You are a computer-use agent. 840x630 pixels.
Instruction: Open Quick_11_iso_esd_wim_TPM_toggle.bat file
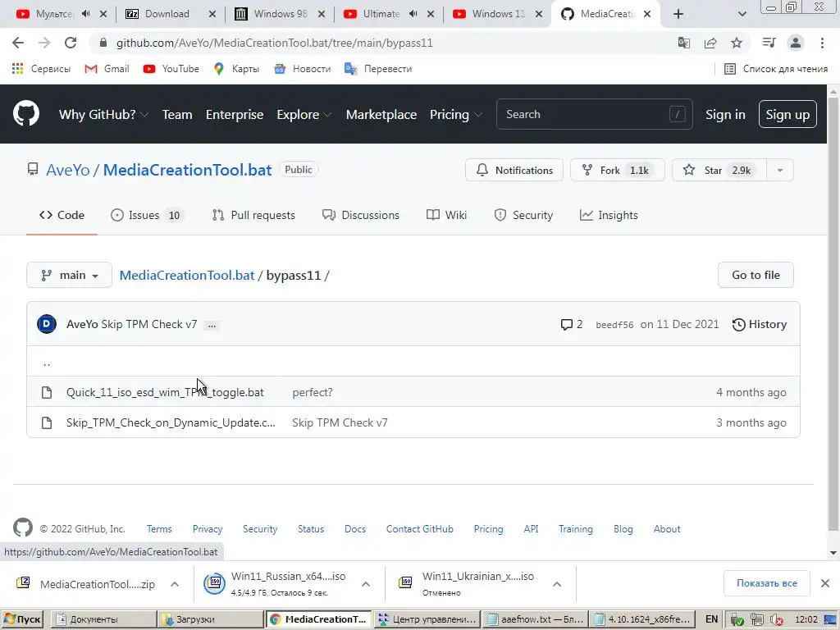pyautogui.click(x=165, y=392)
